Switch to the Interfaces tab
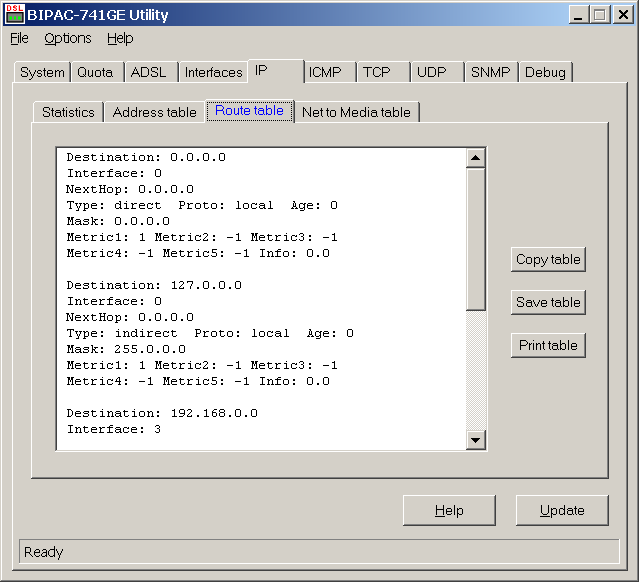This screenshot has width=639, height=582. [213, 72]
